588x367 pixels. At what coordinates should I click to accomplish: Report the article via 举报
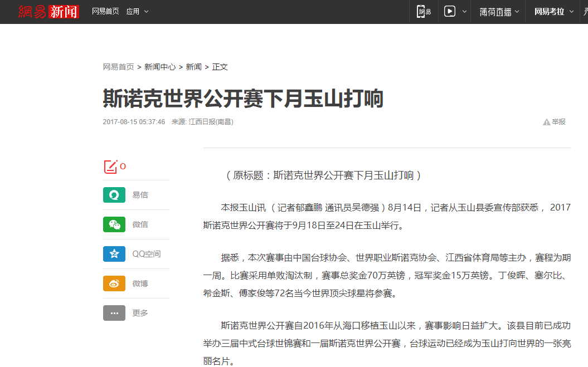coord(554,122)
